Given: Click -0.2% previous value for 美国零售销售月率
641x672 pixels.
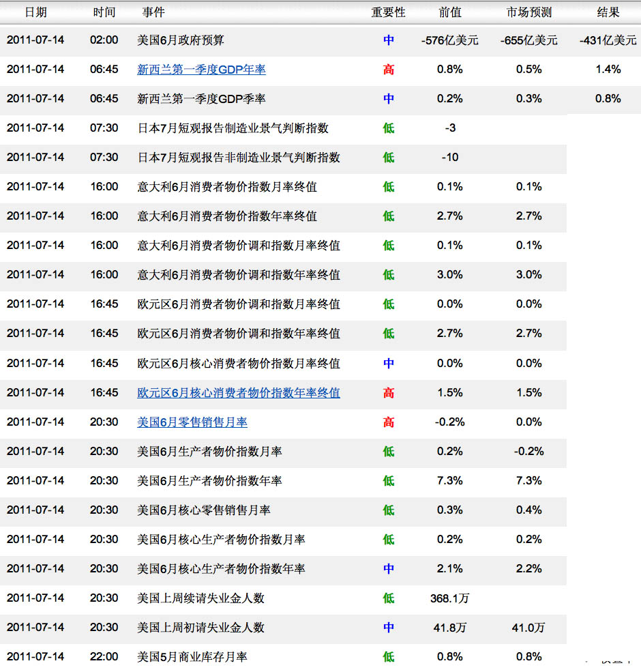Looking at the screenshot, I should (x=450, y=422).
